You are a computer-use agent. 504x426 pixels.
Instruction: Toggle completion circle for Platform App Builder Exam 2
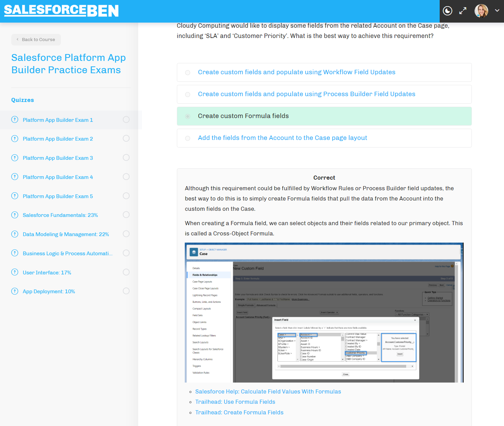126,138
